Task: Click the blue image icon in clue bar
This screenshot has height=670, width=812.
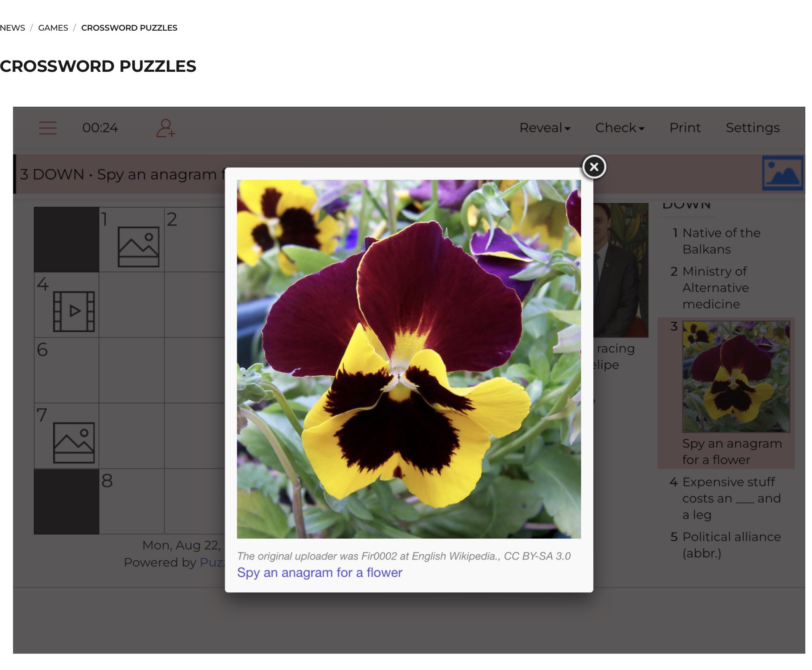Action: 783,173
